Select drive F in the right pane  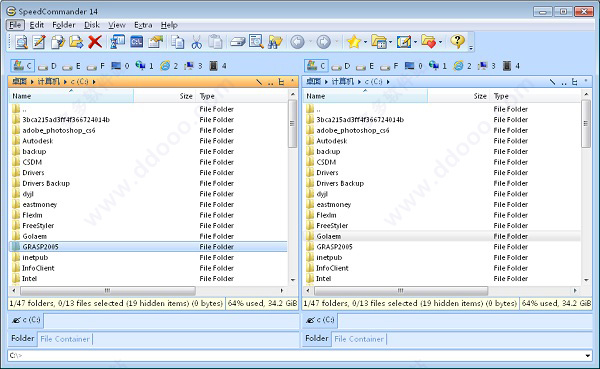390,66
